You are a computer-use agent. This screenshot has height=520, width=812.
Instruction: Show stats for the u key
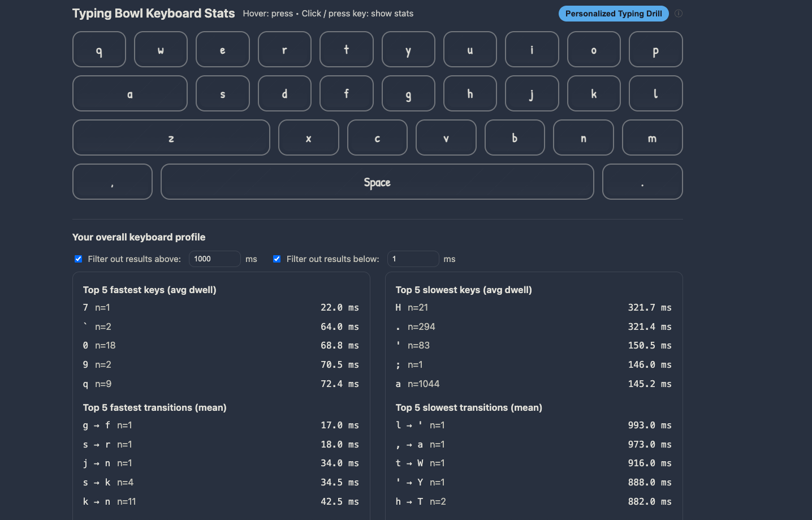click(470, 49)
